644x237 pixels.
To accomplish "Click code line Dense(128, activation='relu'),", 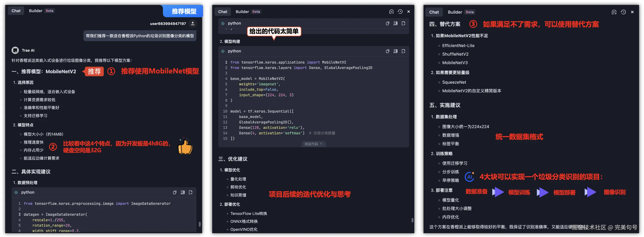I will [x=272, y=127].
